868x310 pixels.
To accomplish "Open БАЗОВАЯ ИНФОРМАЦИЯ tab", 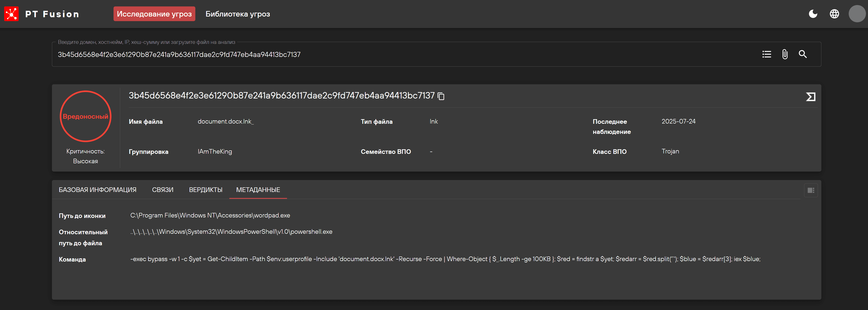I will [x=98, y=190].
